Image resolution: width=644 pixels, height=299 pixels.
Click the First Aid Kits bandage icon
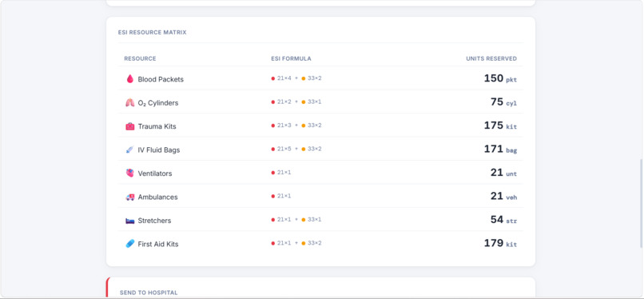(x=129, y=244)
